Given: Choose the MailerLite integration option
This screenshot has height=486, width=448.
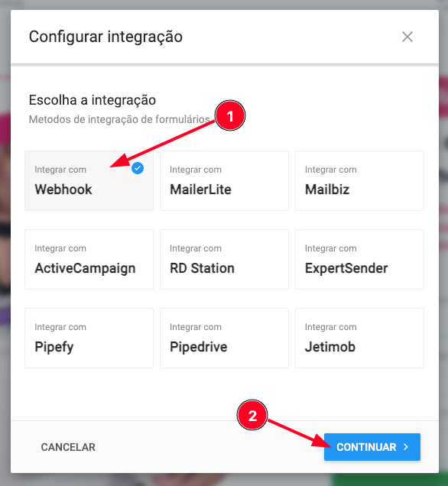Looking at the screenshot, I should click(x=224, y=180).
